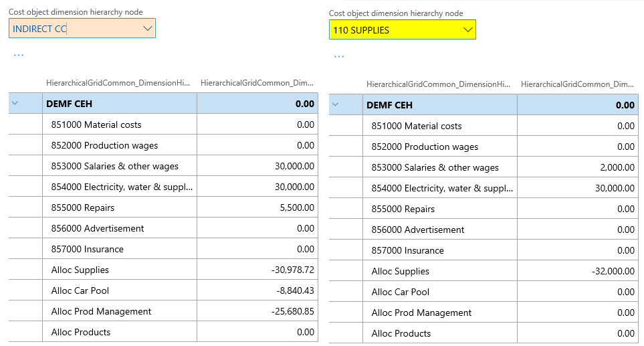Select 853000 Salaries & other wages in right grid

(x=435, y=167)
